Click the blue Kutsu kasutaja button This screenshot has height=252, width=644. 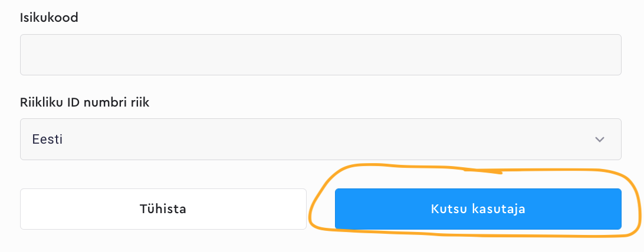click(x=478, y=209)
